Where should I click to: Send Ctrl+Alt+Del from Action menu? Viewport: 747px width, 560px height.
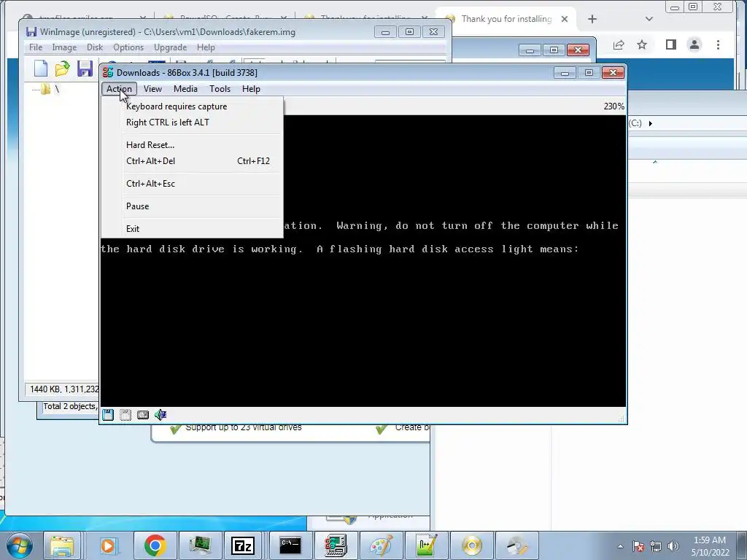tap(193, 161)
